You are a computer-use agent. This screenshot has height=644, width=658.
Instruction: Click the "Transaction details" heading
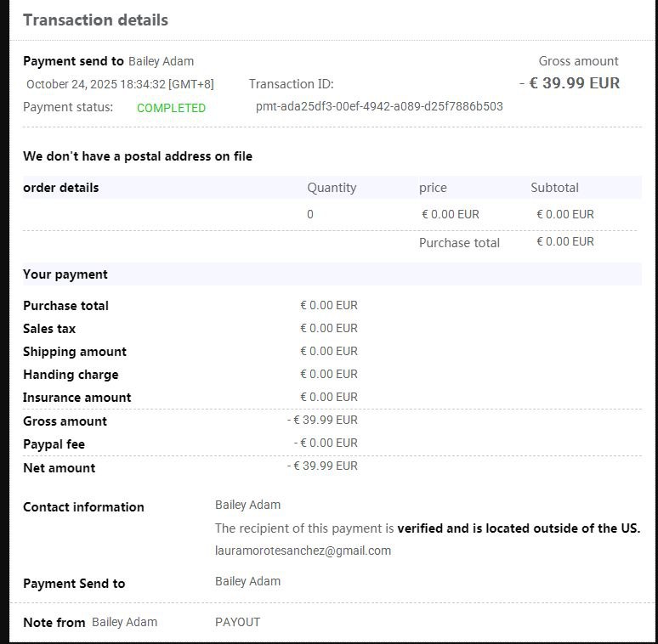pyautogui.click(x=95, y=20)
